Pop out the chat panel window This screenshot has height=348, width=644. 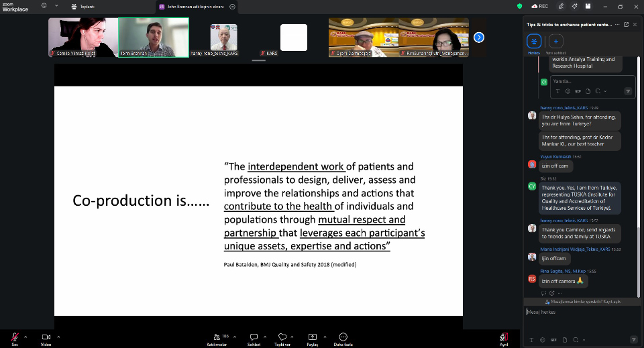626,25
